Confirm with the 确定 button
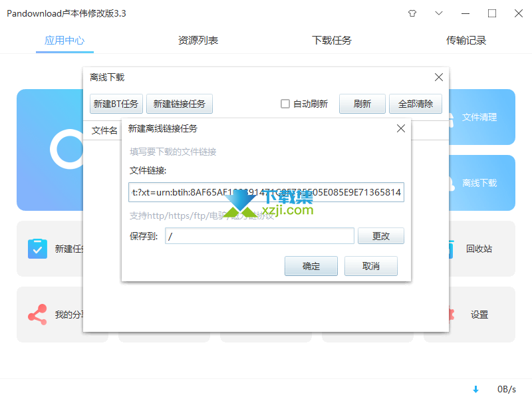The height and width of the screenshot is (399, 532). click(311, 266)
